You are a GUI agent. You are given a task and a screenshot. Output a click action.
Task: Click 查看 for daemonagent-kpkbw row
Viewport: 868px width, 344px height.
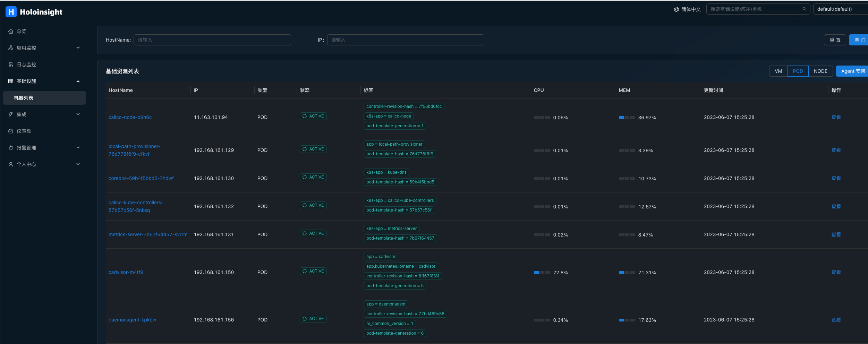[836, 320]
